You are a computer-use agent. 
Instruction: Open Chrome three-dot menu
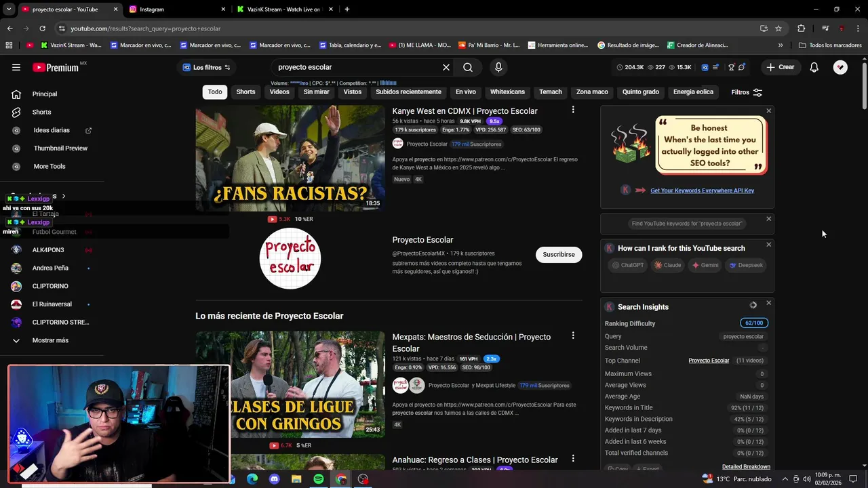[858, 28]
